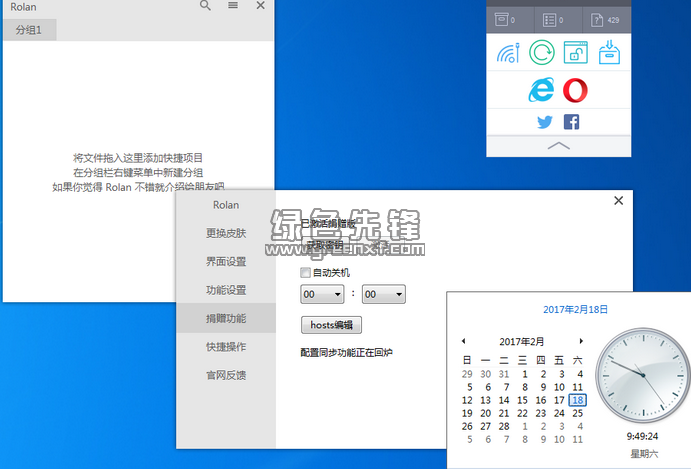Open 更换皮肤 in settings sidebar
Viewport: 691px width, 469px height.
225,234
